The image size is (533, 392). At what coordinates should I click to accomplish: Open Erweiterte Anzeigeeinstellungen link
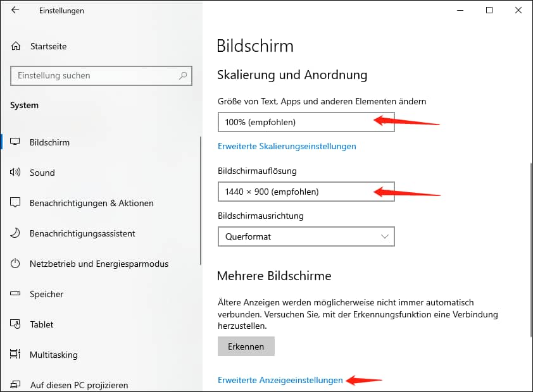(x=280, y=380)
